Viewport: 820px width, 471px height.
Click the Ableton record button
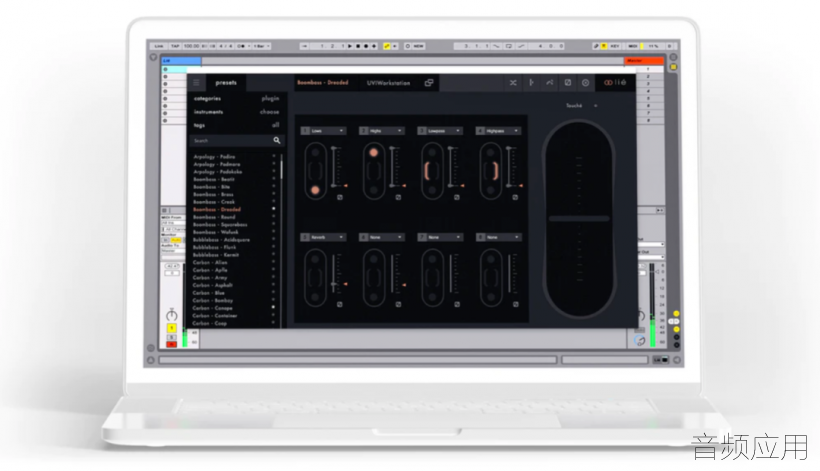coord(366,46)
